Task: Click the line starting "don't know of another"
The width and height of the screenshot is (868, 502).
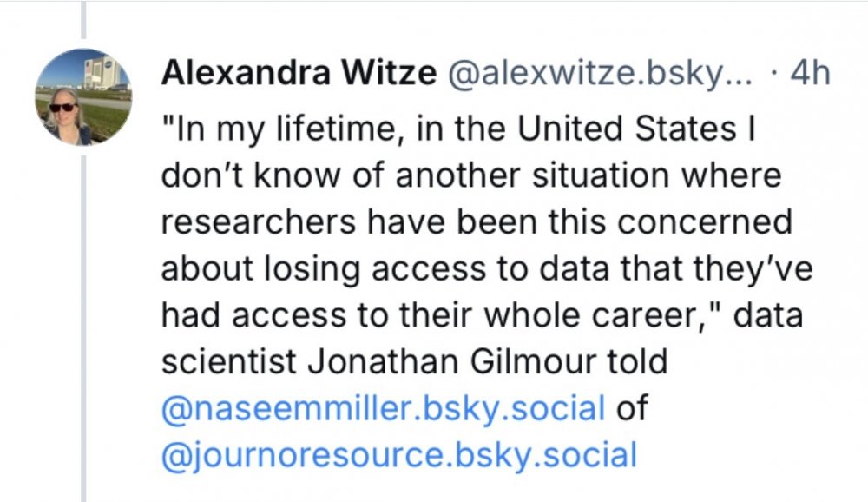Action: tap(470, 177)
